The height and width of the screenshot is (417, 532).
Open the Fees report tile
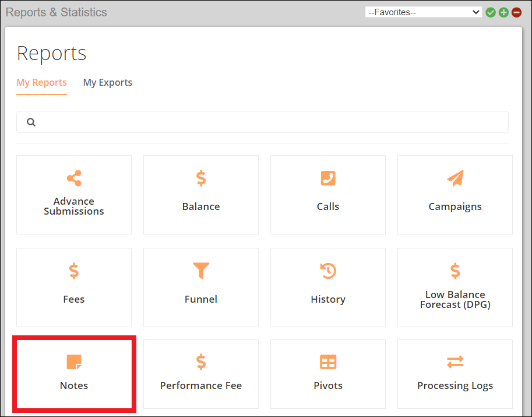74,287
